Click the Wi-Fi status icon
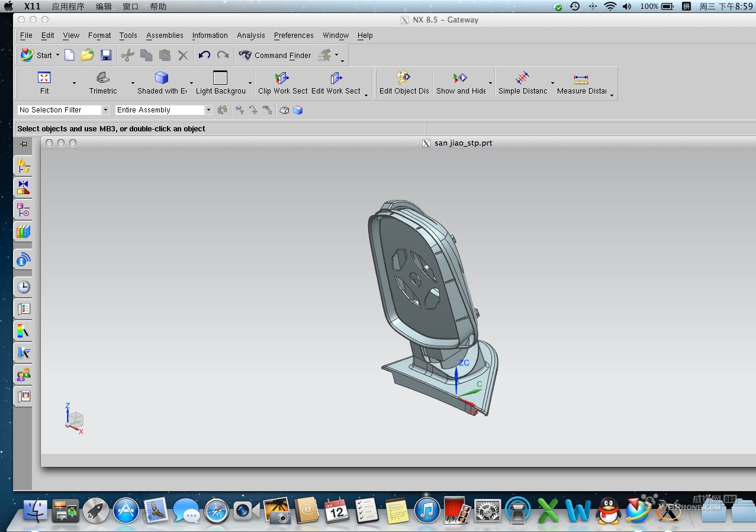 coord(610,7)
